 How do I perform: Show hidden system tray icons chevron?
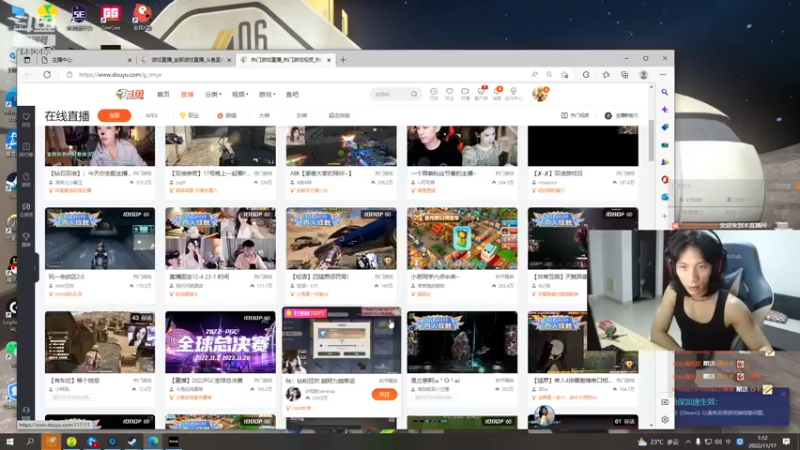point(688,441)
